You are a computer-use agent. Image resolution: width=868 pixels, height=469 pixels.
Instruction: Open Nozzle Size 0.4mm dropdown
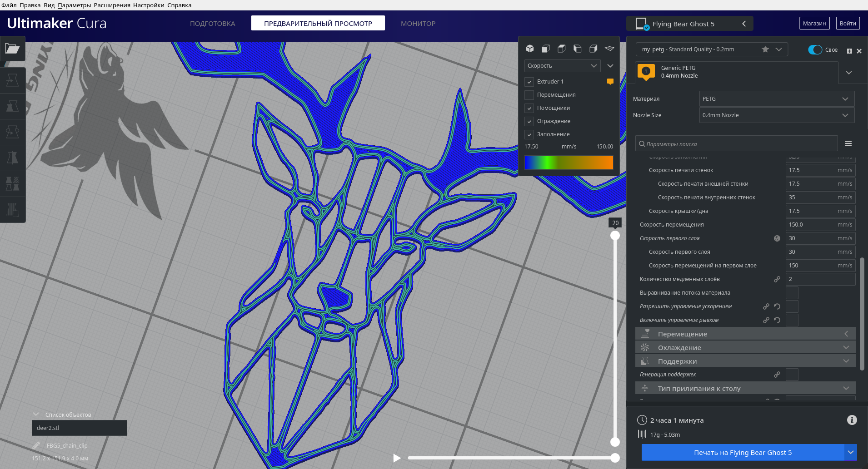pos(777,115)
